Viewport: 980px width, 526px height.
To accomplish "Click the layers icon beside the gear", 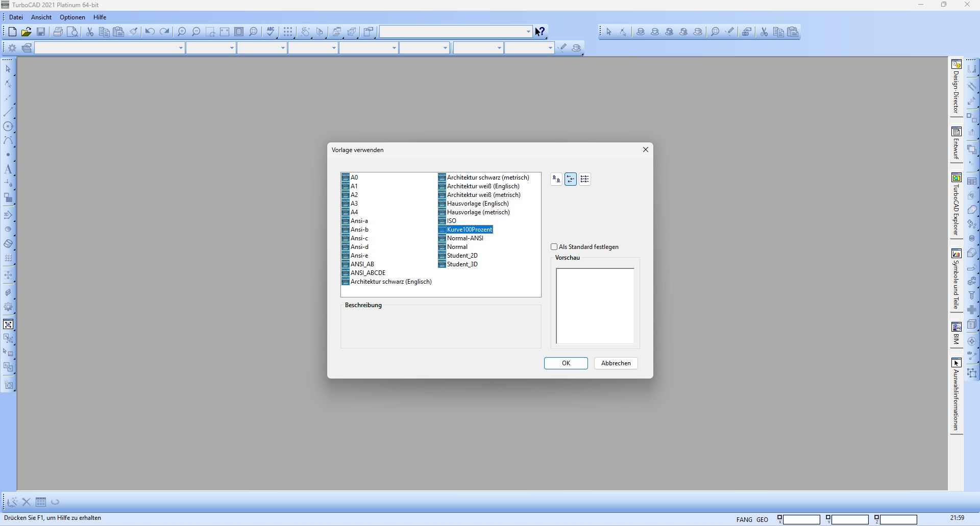I will pos(27,48).
